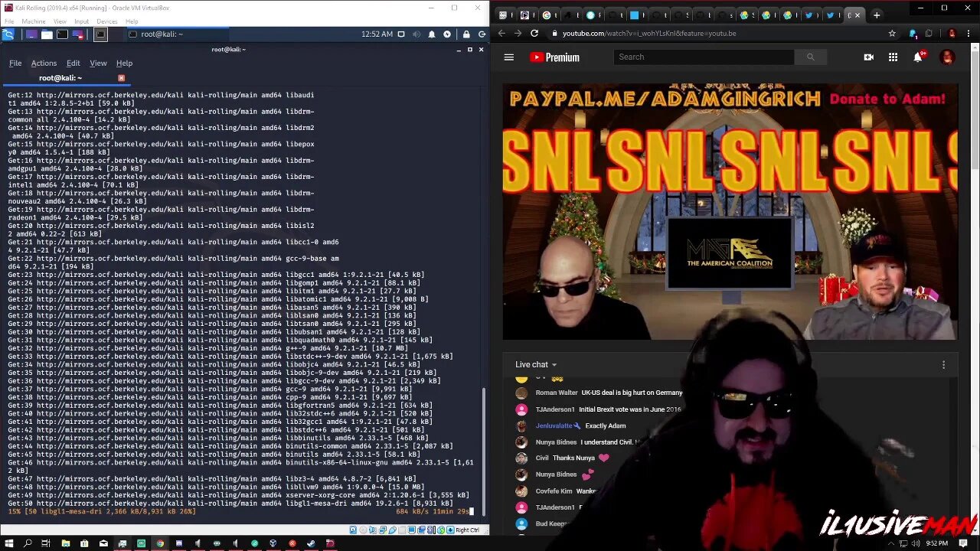Click Chrome back arrow button
The height and width of the screenshot is (551, 980).
click(501, 34)
